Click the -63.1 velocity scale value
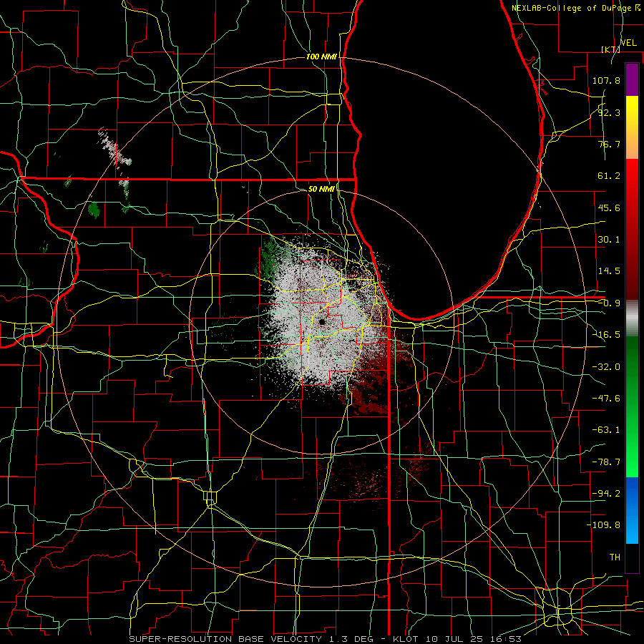The image size is (644, 644). 606,430
